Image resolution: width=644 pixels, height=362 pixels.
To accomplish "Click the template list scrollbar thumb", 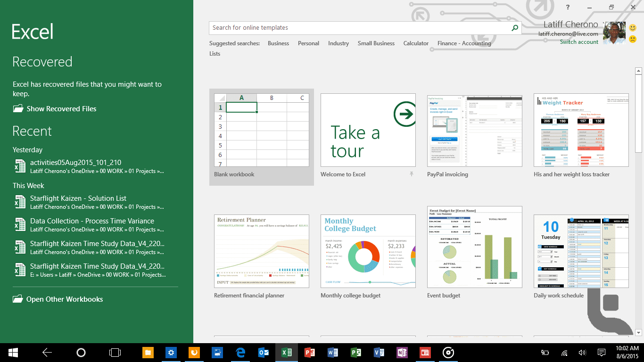I will pos(639,114).
